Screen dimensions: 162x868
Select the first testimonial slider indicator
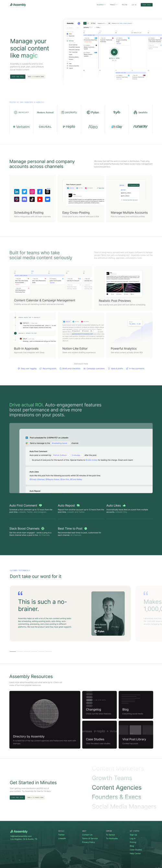[13, 651]
